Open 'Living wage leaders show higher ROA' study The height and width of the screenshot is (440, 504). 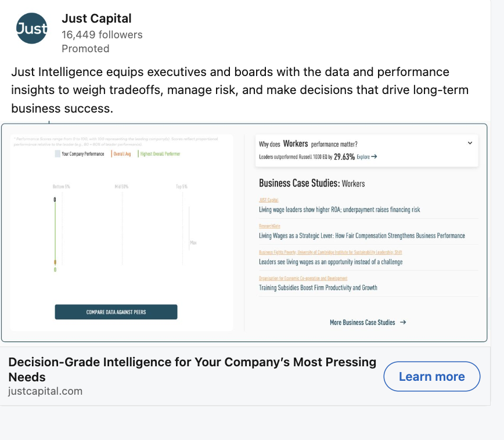click(339, 210)
